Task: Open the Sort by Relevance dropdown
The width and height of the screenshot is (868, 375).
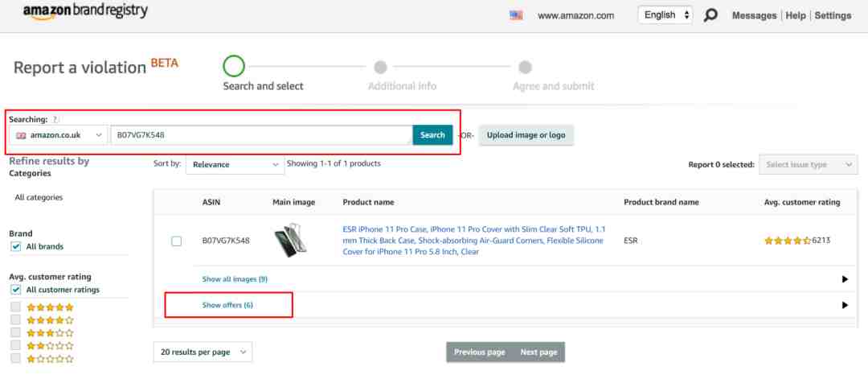Action: (235, 164)
